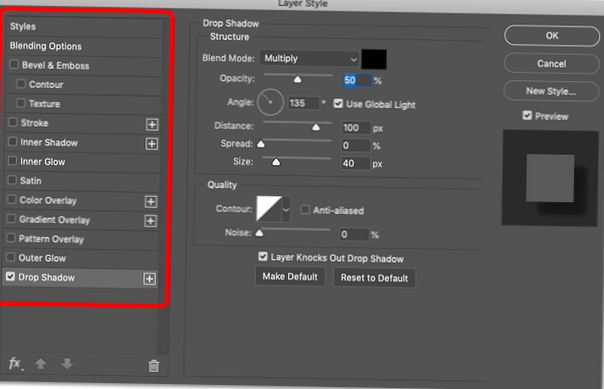This screenshot has height=389, width=604.
Task: Click the Noise value field
Action: point(354,234)
